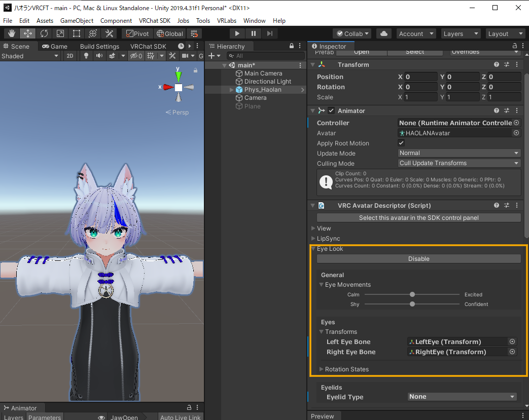Uncheck Apply Root Motion in the Animator
529x420 pixels.
[x=401, y=143]
